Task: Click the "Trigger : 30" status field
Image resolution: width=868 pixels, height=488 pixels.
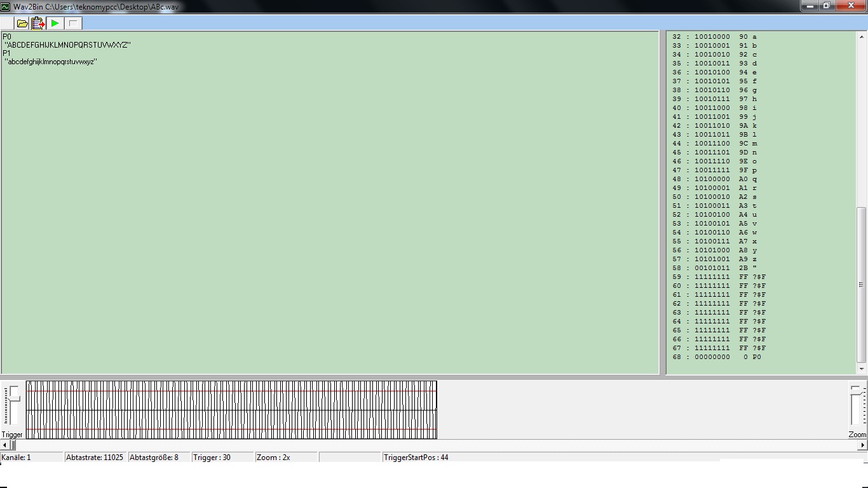Action: coord(222,457)
